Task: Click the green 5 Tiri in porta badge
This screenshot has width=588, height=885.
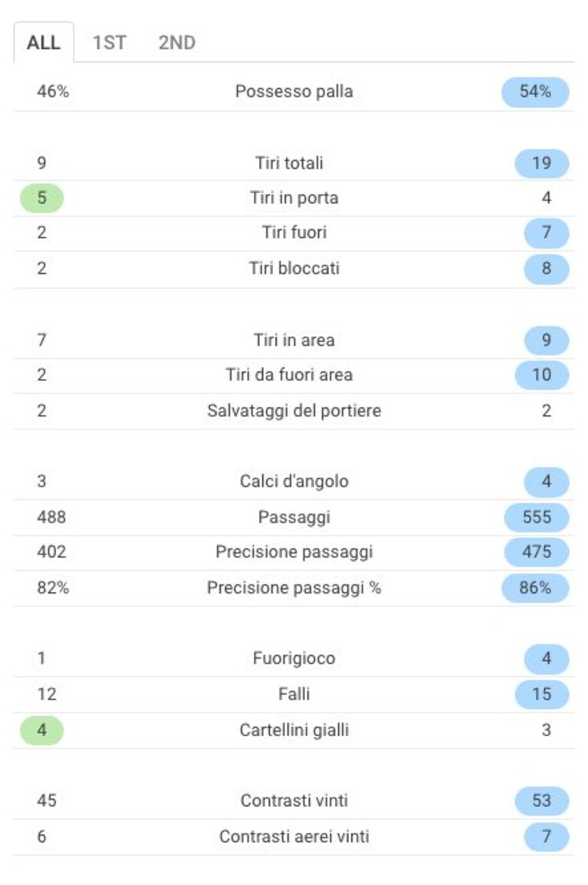Action: click(41, 198)
